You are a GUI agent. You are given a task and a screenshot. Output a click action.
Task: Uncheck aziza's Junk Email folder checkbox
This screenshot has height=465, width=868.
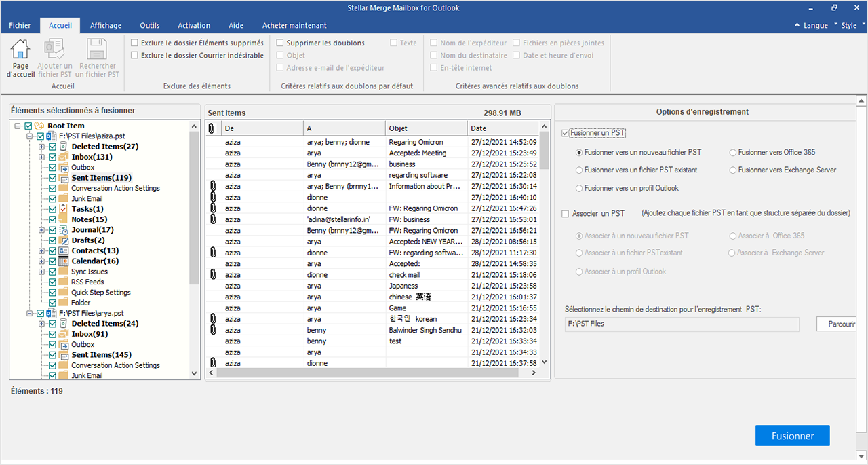[52, 198]
